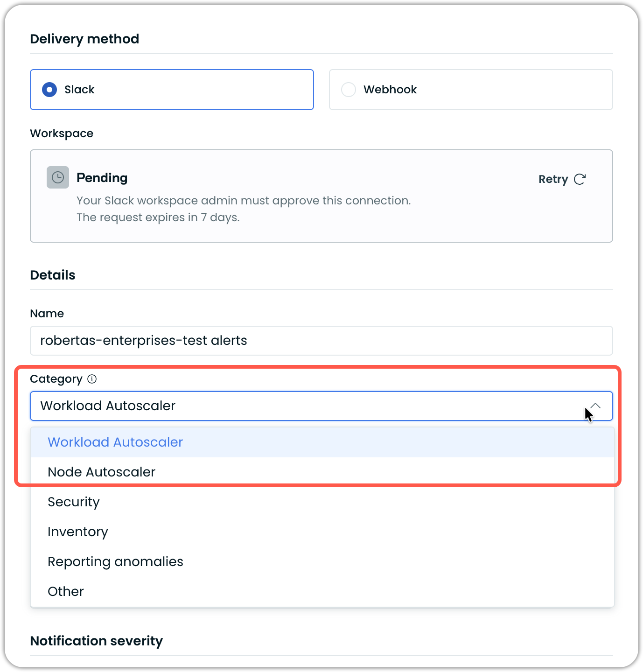Click the Retry refresh arrow icon
The width and height of the screenshot is (643, 672).
click(580, 179)
